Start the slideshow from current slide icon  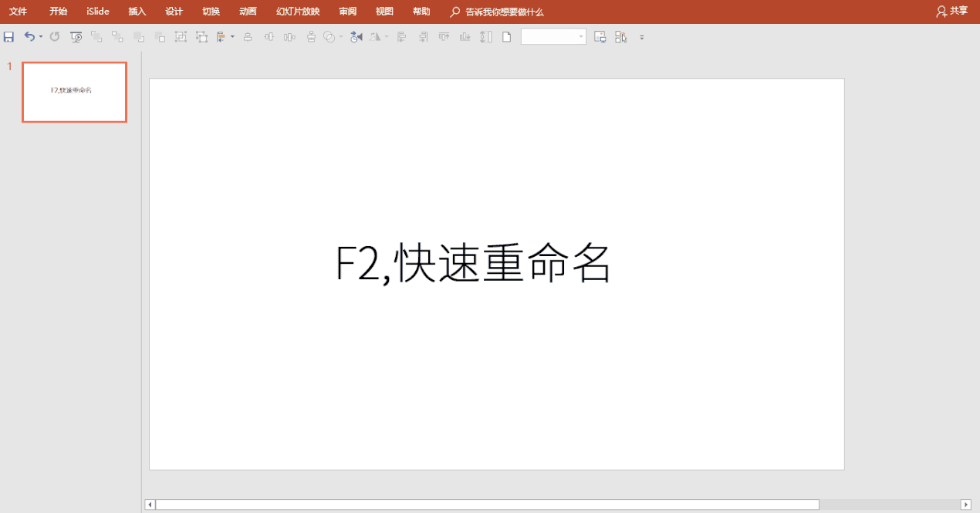pyautogui.click(x=76, y=36)
